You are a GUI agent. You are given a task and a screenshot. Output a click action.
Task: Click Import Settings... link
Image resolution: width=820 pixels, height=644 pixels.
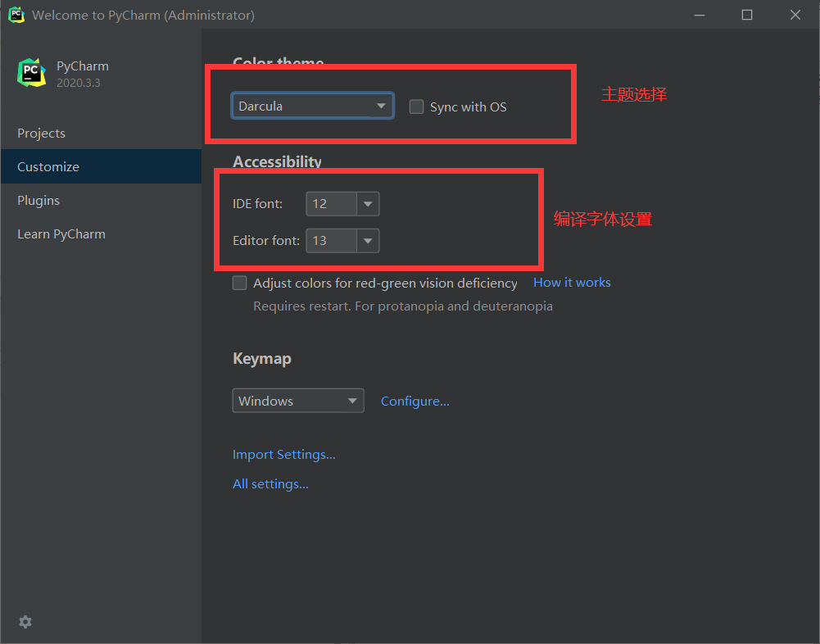click(x=284, y=455)
